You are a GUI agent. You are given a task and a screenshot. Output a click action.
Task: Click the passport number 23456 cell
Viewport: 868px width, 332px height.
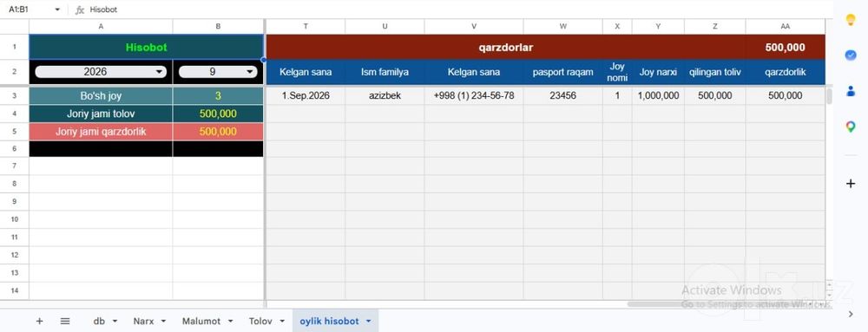coord(563,95)
